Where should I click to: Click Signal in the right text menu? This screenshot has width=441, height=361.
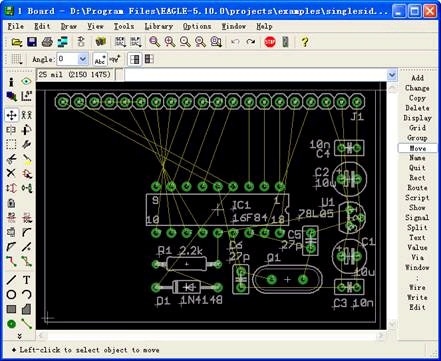coord(417,218)
